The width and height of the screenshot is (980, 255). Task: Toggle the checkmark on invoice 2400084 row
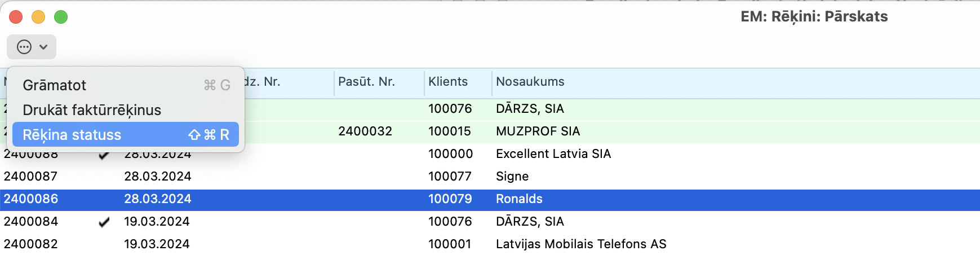pos(104,222)
